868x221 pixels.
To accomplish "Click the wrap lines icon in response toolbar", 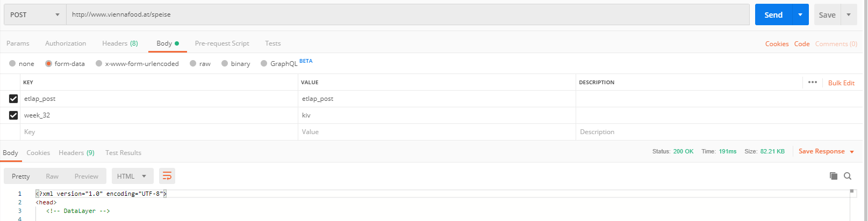I will tap(167, 176).
